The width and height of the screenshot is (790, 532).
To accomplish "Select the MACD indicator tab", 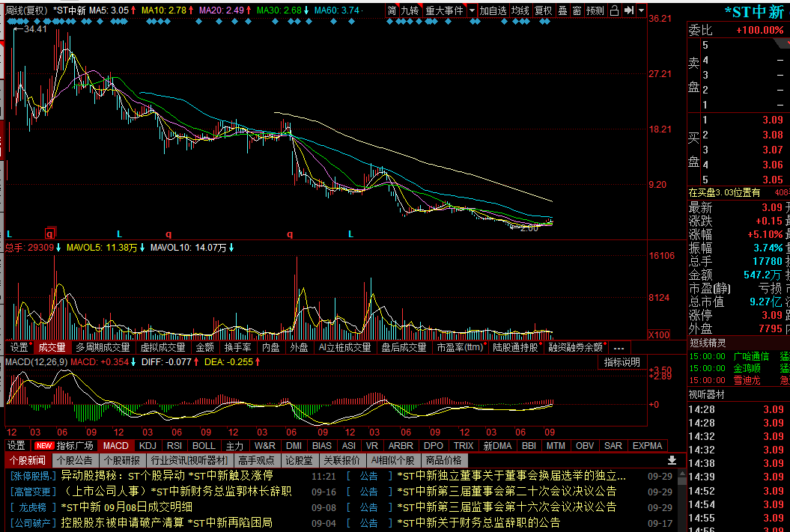I will coord(116,445).
